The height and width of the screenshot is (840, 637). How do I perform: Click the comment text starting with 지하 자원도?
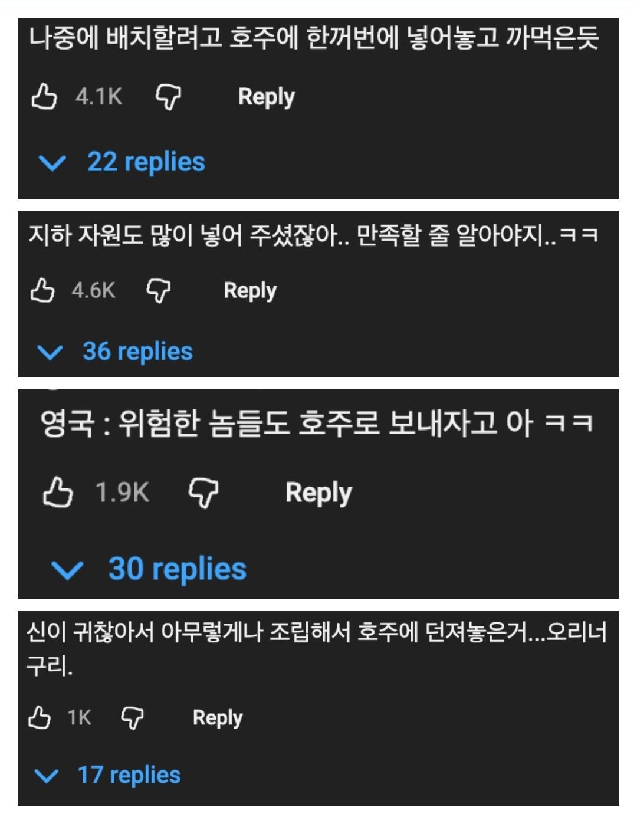[313, 236]
